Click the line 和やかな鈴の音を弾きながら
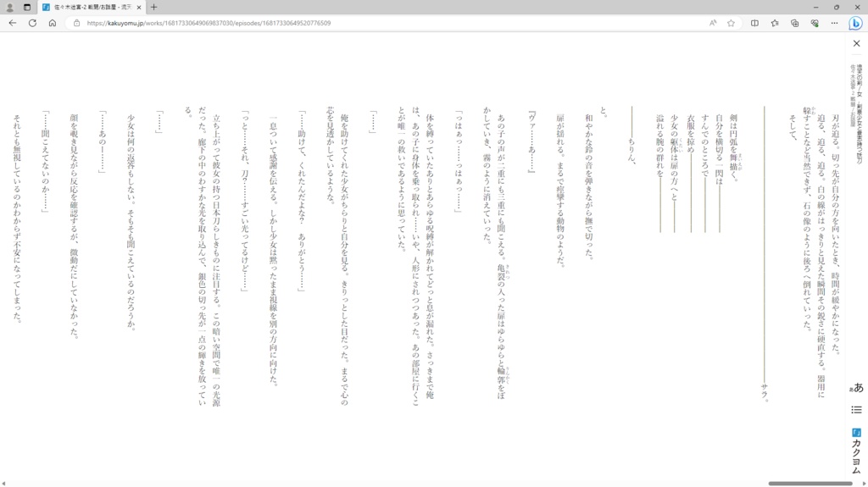Viewport: 868px width, 487px height. point(589,186)
